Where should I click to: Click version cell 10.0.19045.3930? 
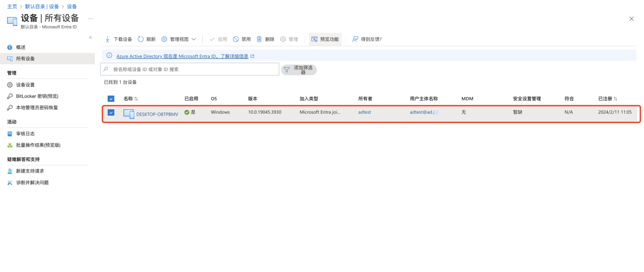coord(265,112)
